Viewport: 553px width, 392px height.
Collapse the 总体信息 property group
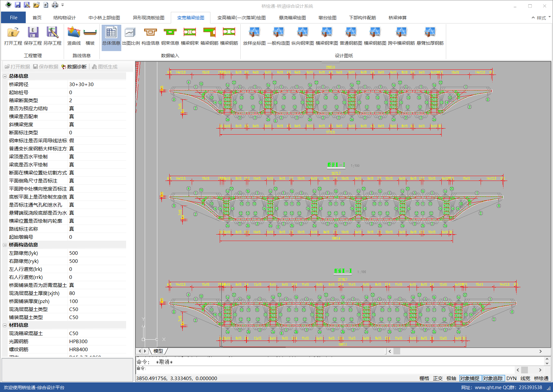5,76
